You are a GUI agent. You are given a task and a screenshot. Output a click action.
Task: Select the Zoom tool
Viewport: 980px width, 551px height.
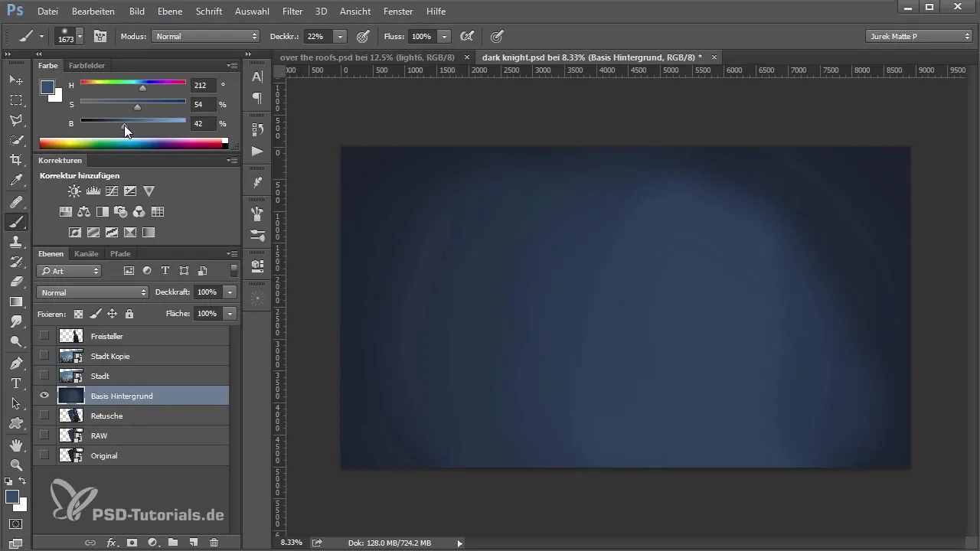15,465
